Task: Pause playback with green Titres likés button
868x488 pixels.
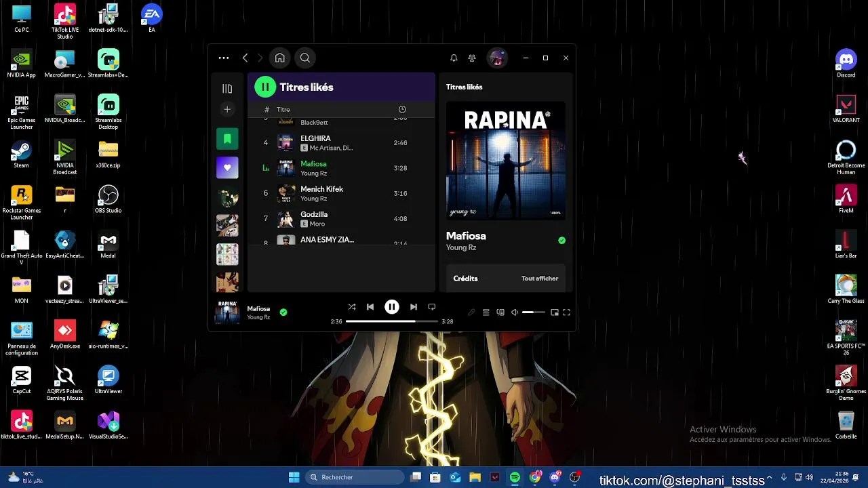Action: [x=265, y=87]
